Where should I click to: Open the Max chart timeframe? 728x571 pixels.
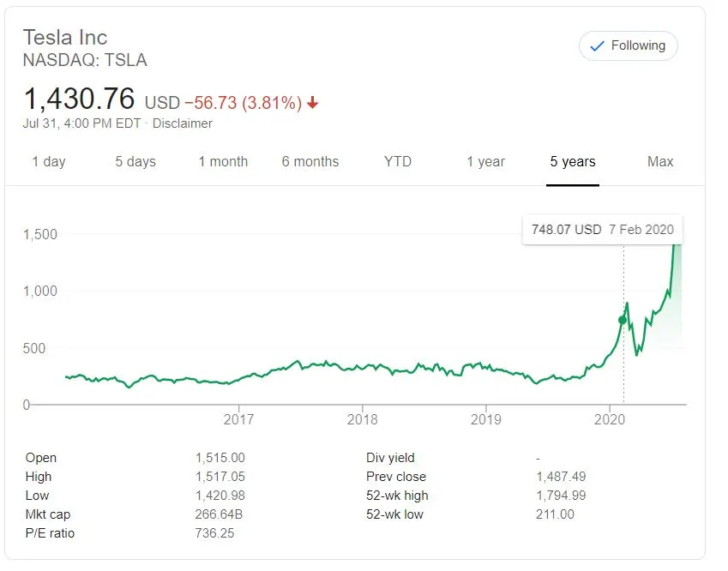[x=660, y=161]
